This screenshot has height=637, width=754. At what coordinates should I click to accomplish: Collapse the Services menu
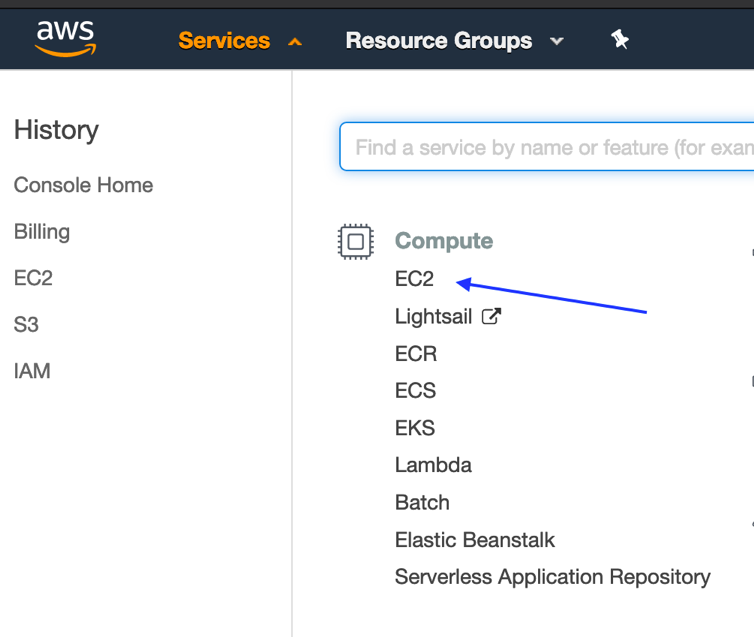coord(224,41)
